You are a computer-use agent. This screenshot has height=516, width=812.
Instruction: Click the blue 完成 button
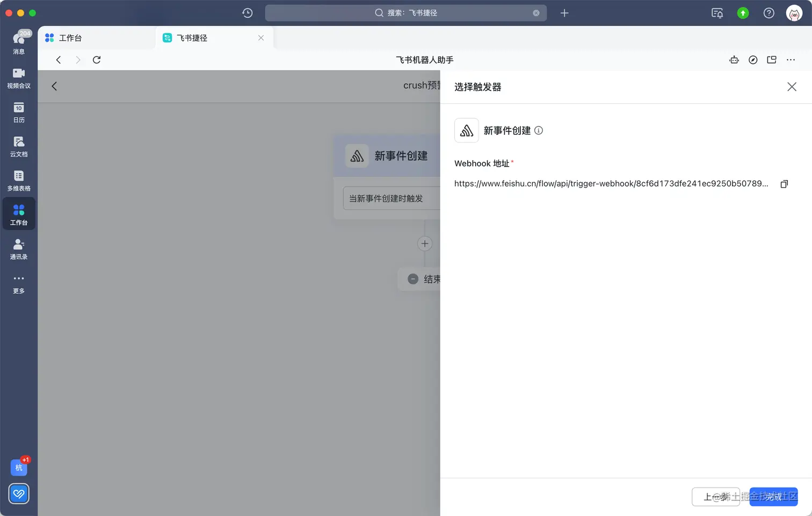pos(773,497)
